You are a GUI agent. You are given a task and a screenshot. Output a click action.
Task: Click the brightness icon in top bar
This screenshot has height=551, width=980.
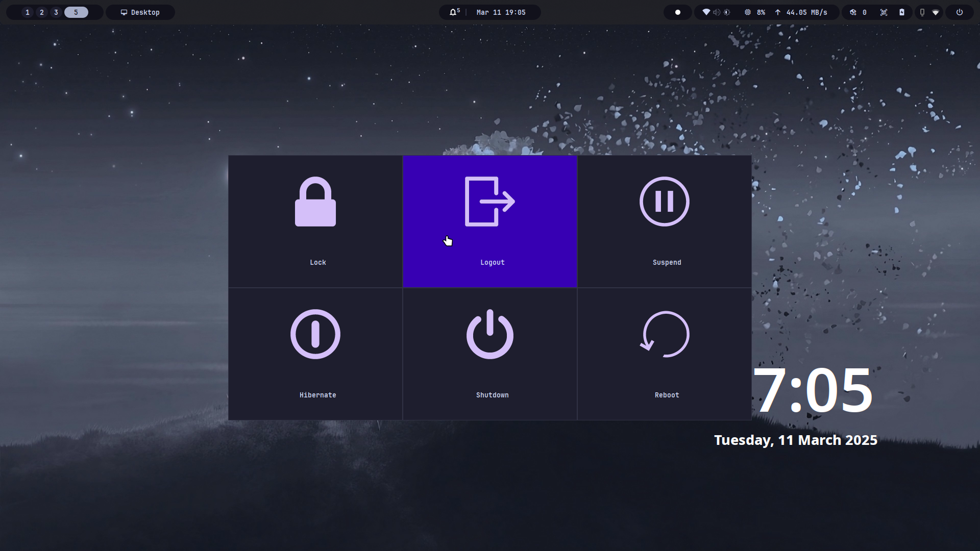pyautogui.click(x=727, y=12)
